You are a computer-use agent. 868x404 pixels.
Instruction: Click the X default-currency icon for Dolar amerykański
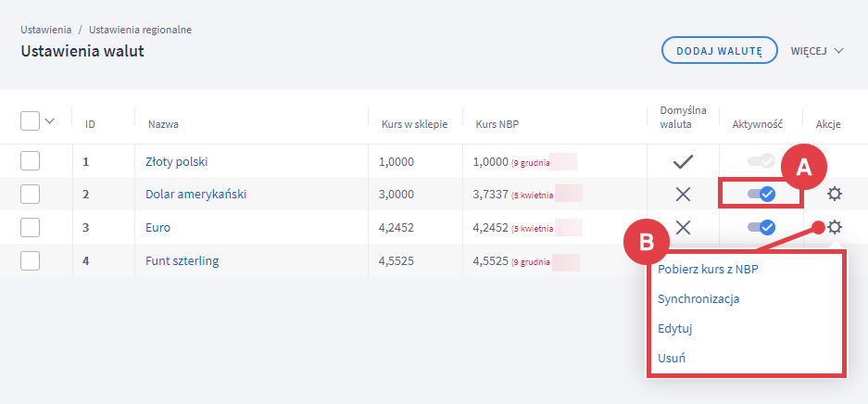683,195
